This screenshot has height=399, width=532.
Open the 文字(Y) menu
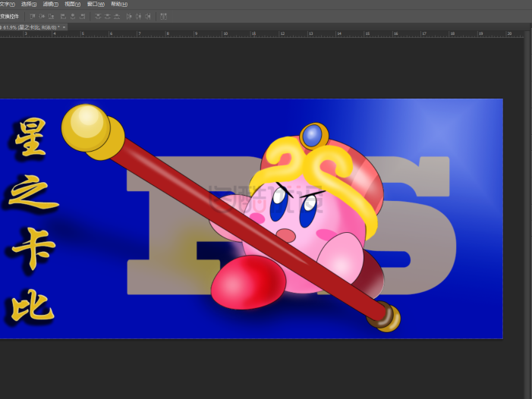[x=8, y=4]
